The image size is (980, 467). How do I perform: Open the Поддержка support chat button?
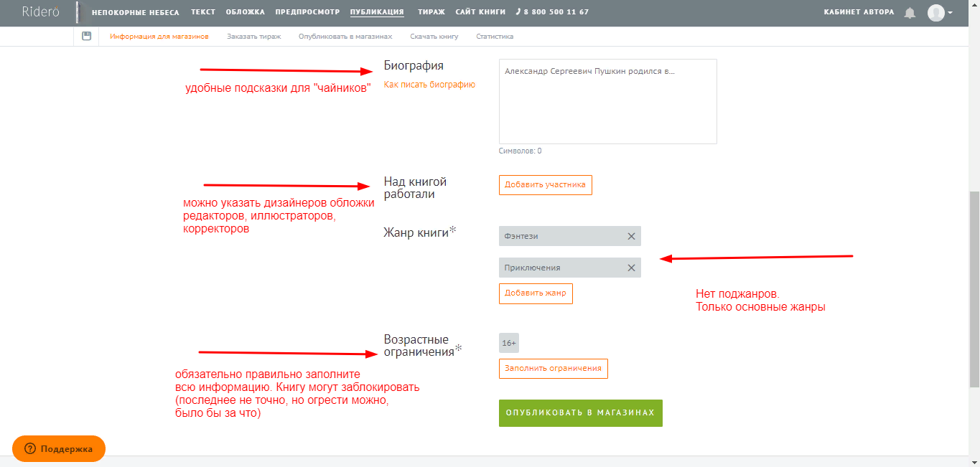[59, 448]
